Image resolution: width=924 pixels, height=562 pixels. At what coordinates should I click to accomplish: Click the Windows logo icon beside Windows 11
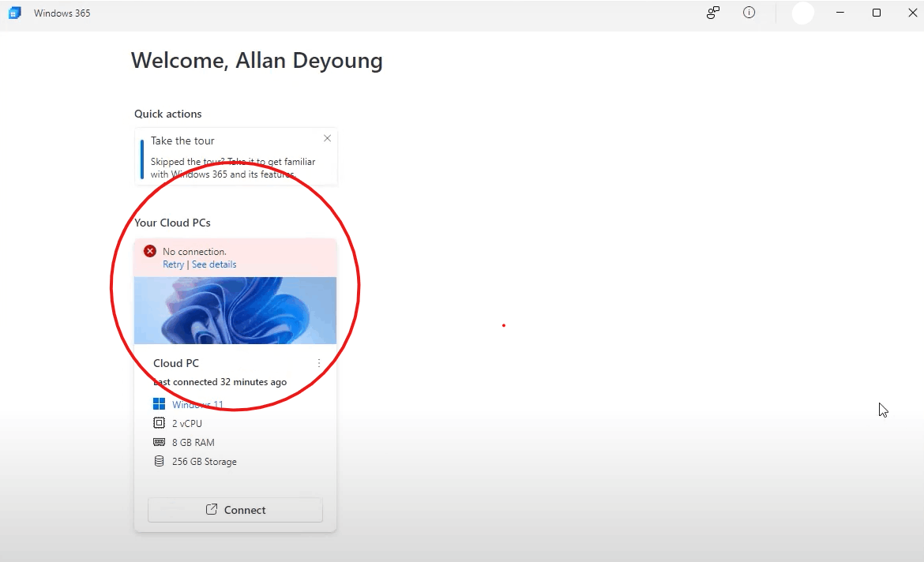(159, 404)
